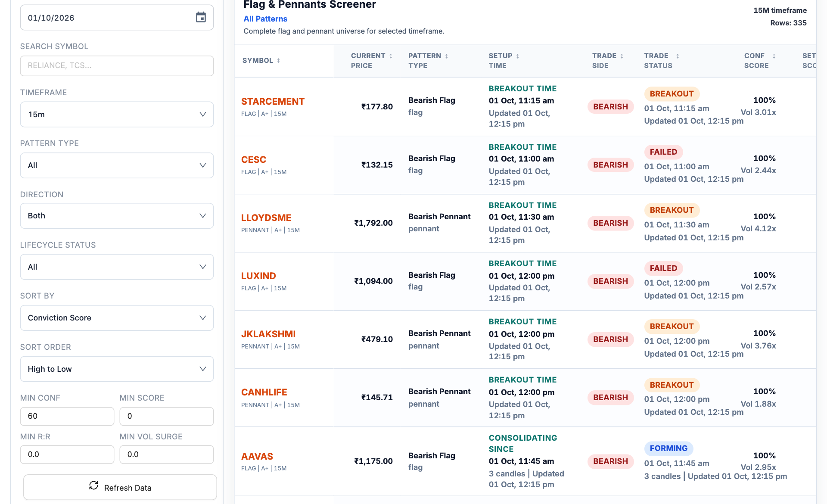Sort by Pattern Type column arrow icon
This screenshot has width=827, height=504.
tap(447, 56)
